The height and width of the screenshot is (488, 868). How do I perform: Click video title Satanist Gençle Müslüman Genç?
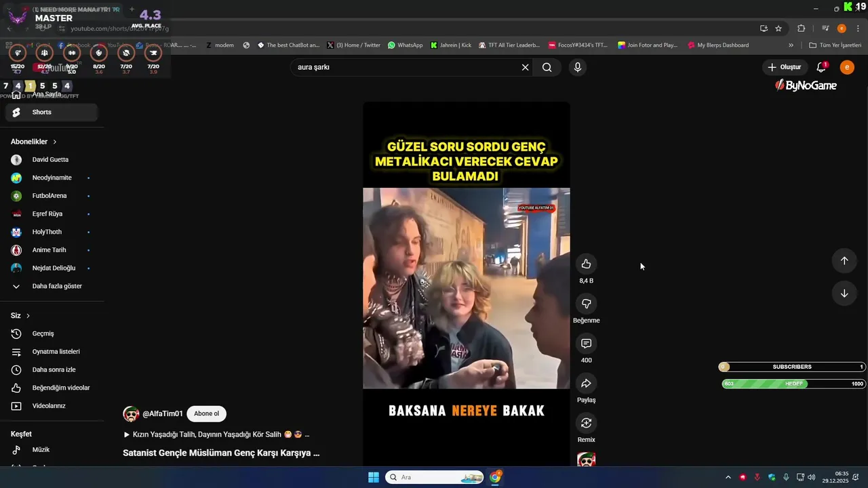tap(221, 453)
